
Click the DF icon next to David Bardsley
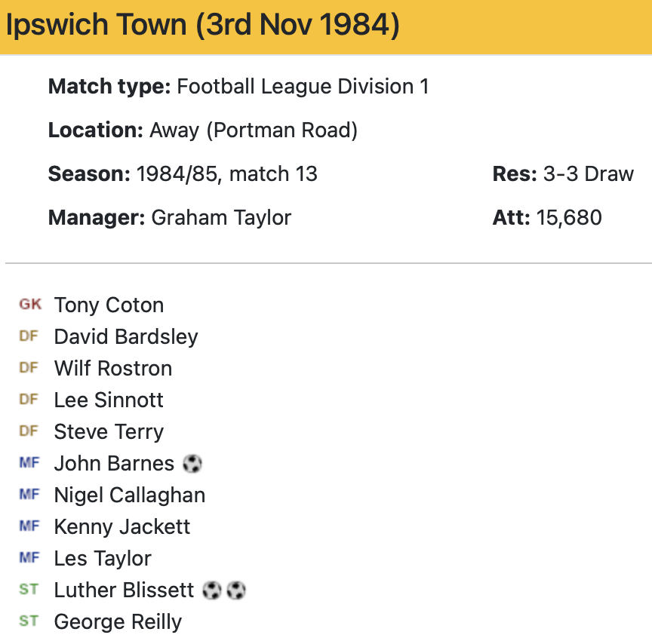point(29,336)
